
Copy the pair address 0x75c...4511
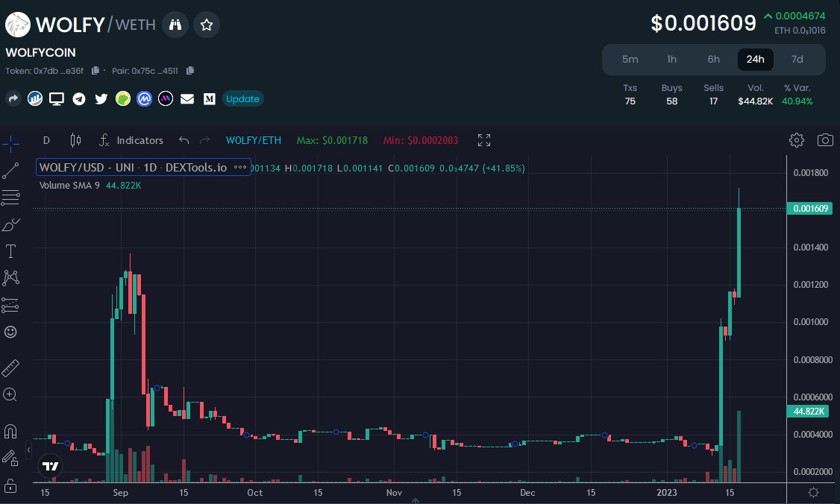189,71
